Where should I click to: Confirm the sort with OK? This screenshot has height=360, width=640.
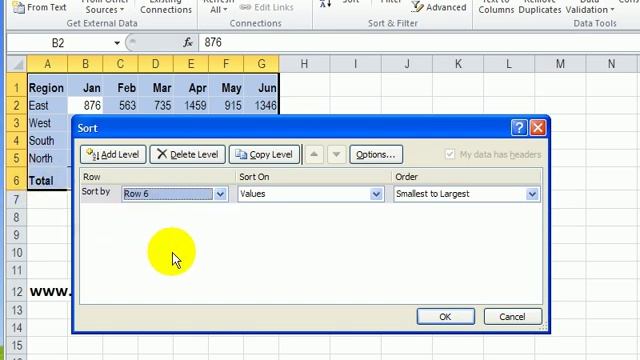[x=445, y=317]
